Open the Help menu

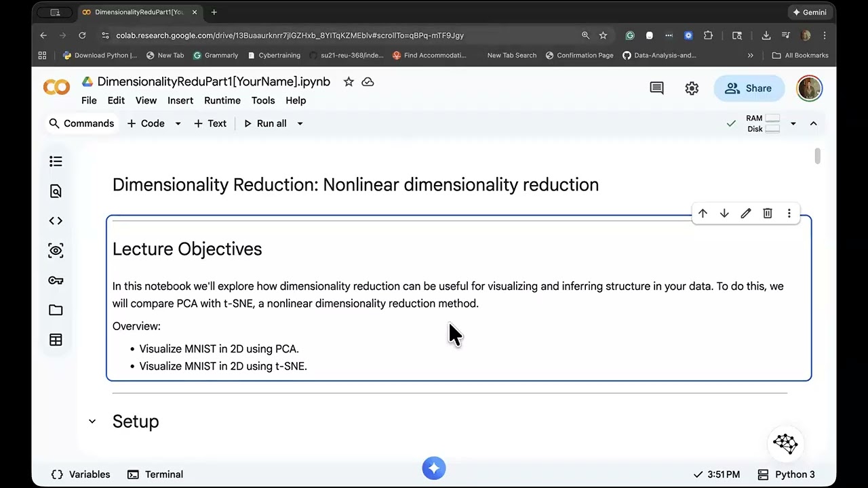click(x=296, y=100)
